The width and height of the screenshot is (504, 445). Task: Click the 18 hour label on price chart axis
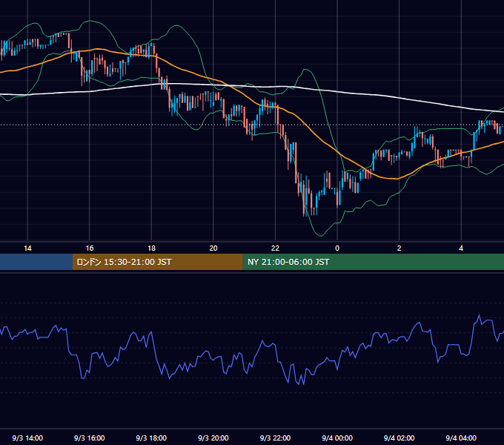pos(151,248)
